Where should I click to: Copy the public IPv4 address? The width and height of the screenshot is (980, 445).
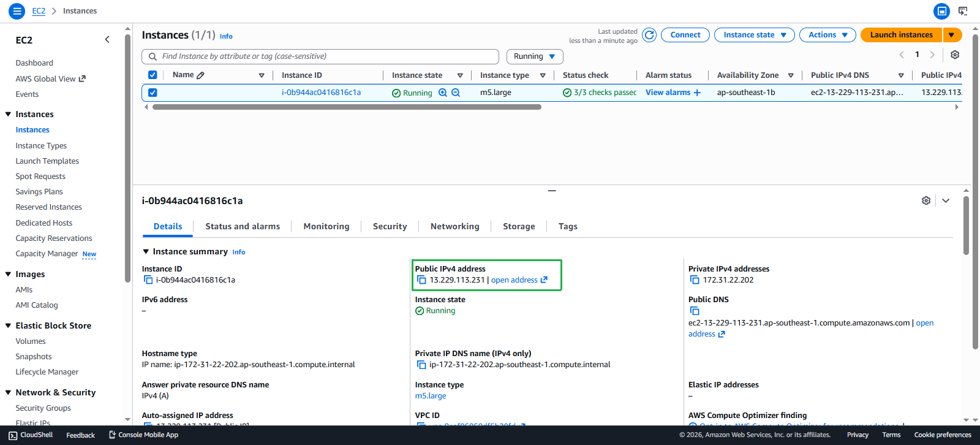coord(421,280)
